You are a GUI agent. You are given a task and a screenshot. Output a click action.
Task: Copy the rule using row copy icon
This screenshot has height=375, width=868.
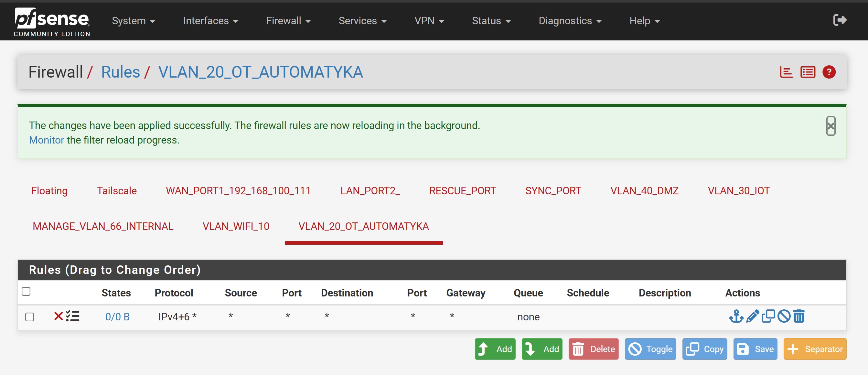[768, 316]
